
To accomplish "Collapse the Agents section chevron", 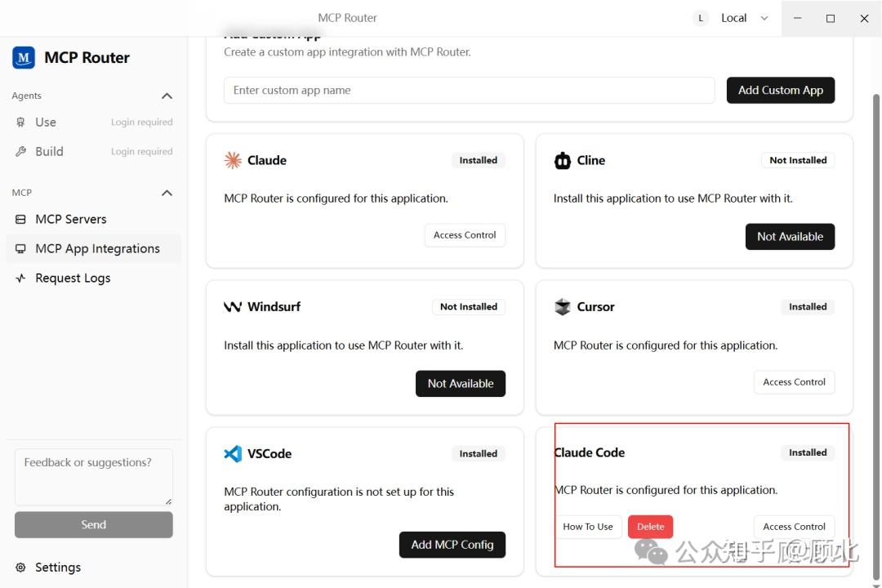I will (x=167, y=96).
